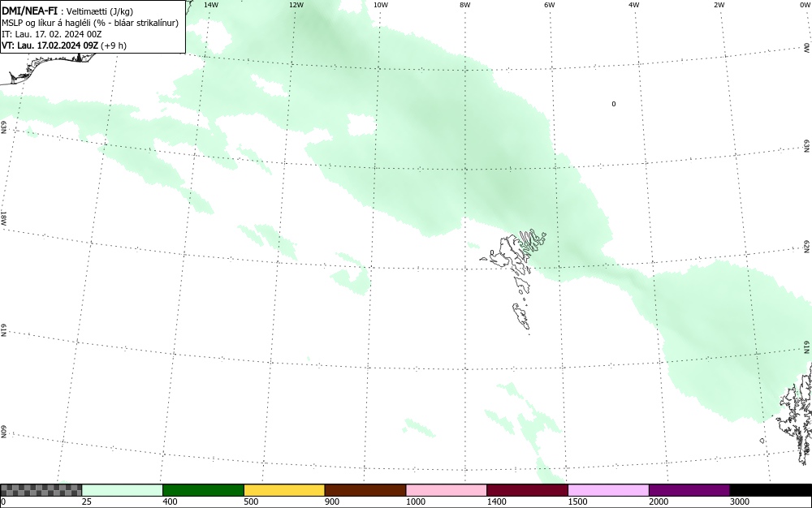Viewport: 812px width, 508px height.
Task: Click the "1400" legend value
Action: 496,502
